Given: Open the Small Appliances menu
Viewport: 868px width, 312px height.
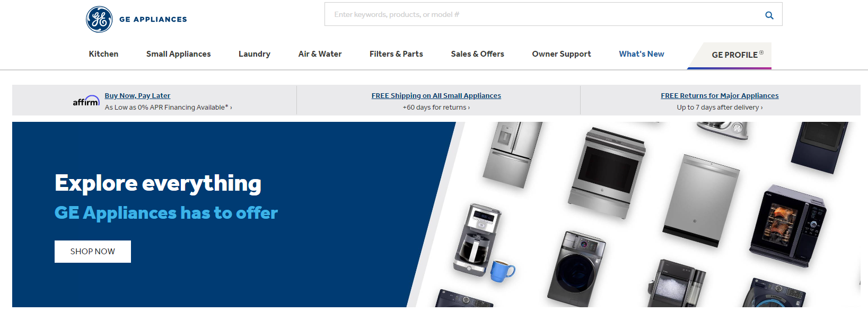Looking at the screenshot, I should click(x=178, y=54).
